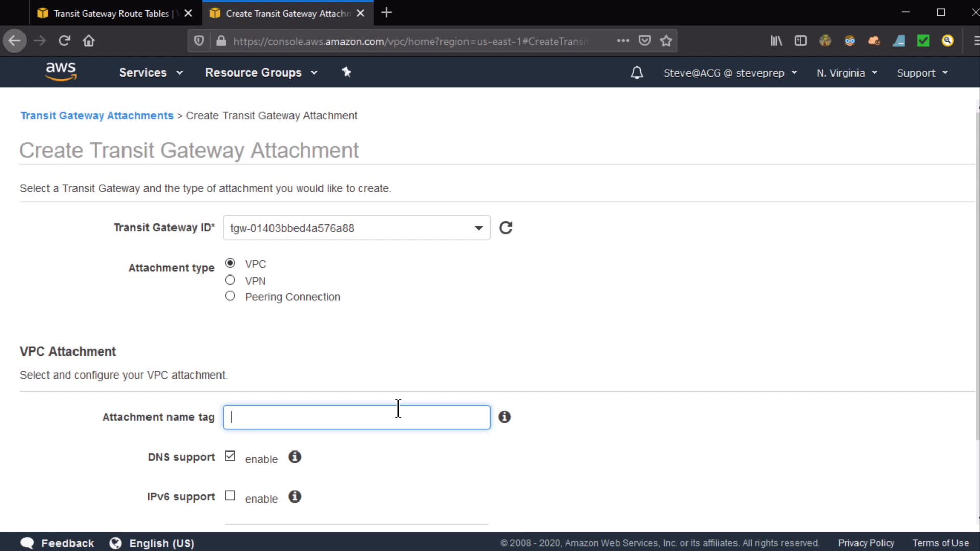The width and height of the screenshot is (980, 551).
Task: Click info icon beside Attachment name tag
Action: [504, 417]
